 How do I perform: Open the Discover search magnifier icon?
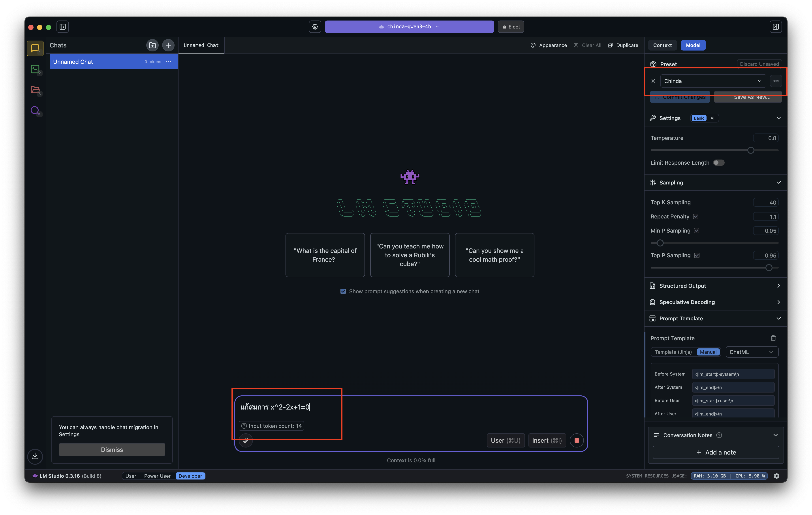pos(35,110)
